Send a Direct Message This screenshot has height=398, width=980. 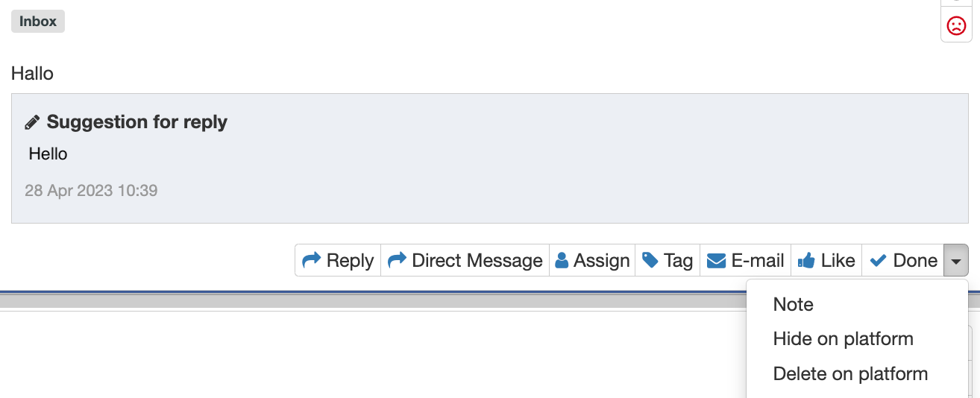[465, 260]
